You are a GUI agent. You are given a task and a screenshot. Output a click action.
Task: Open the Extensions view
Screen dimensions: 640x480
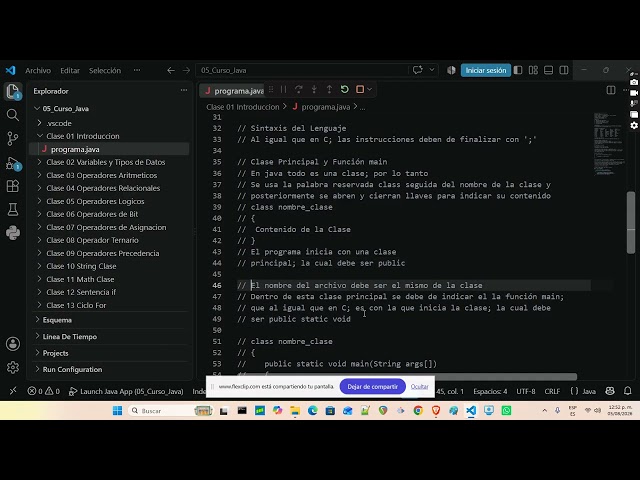pyautogui.click(x=13, y=186)
